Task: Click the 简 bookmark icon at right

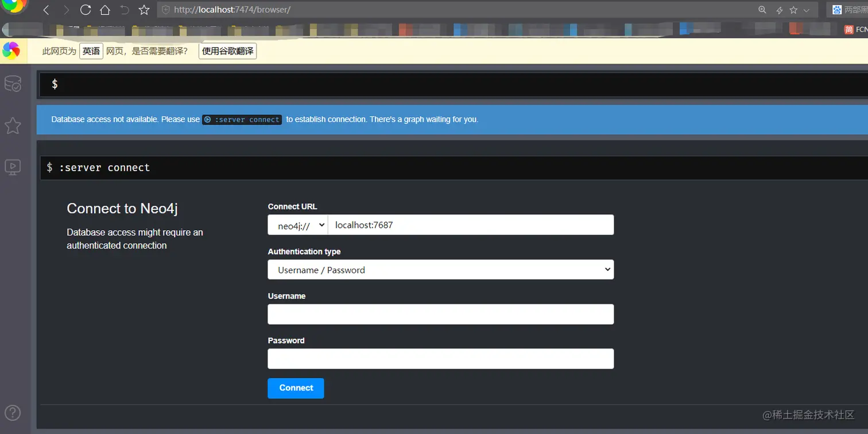Action: 848,29
